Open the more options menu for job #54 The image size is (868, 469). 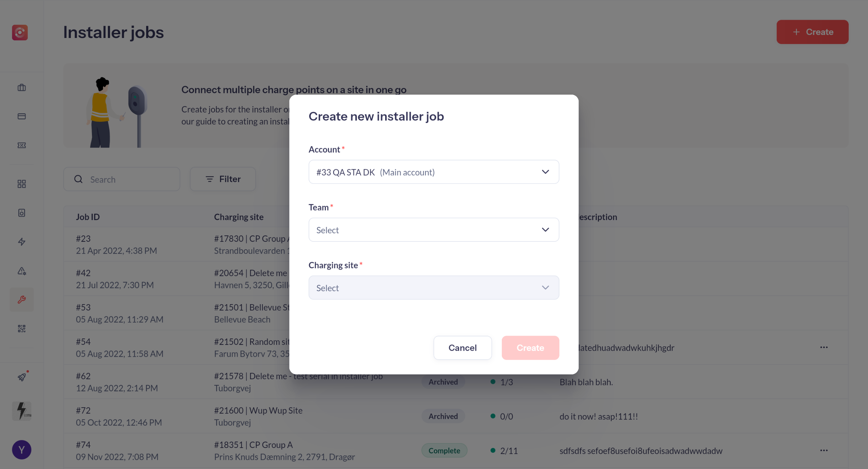coord(824,347)
